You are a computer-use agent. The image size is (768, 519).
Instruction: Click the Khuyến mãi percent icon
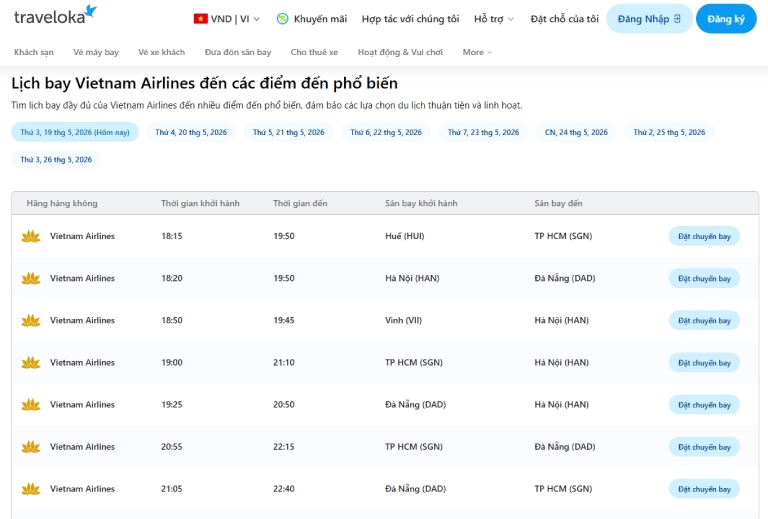click(x=282, y=19)
